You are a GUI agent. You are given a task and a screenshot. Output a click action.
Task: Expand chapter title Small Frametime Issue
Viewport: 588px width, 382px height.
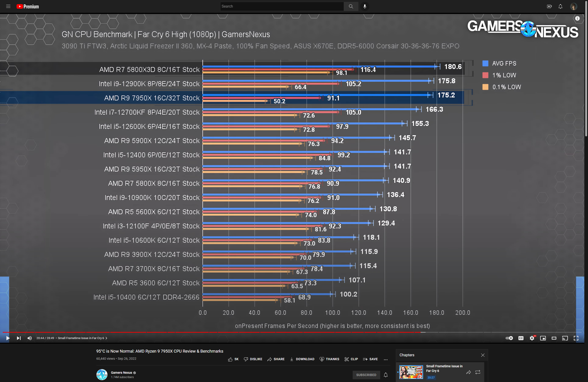tap(82, 338)
